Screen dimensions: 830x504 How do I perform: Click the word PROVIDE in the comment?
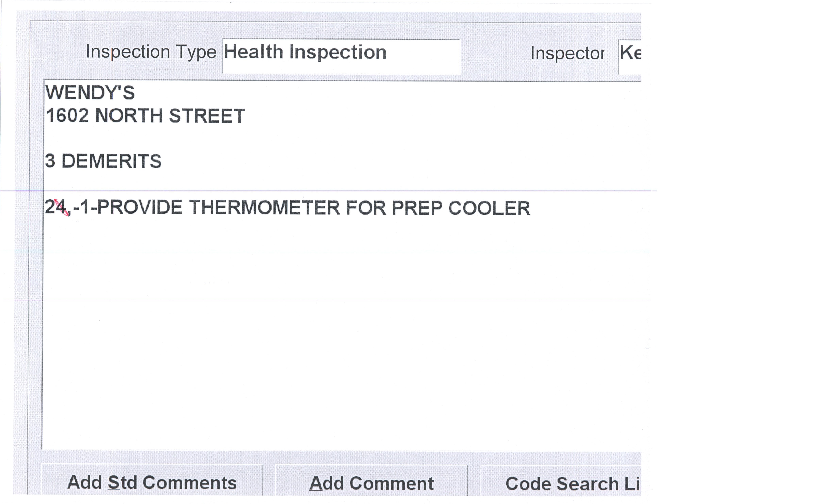(140, 207)
